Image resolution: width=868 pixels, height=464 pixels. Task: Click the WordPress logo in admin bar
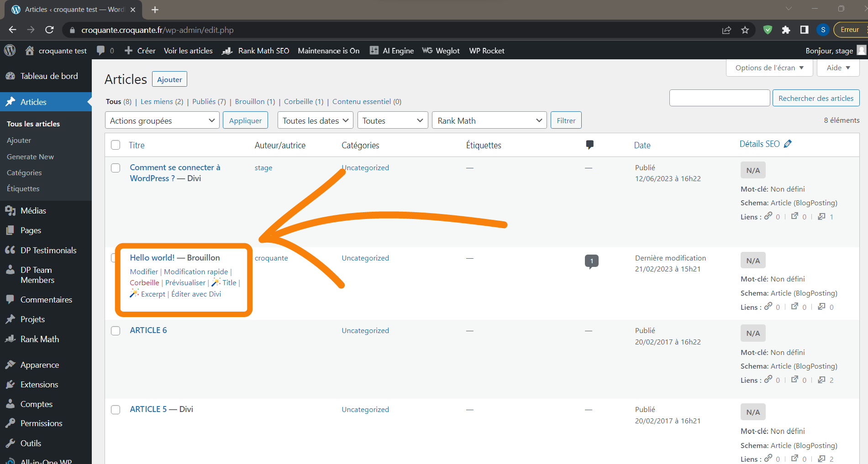tap(10, 51)
